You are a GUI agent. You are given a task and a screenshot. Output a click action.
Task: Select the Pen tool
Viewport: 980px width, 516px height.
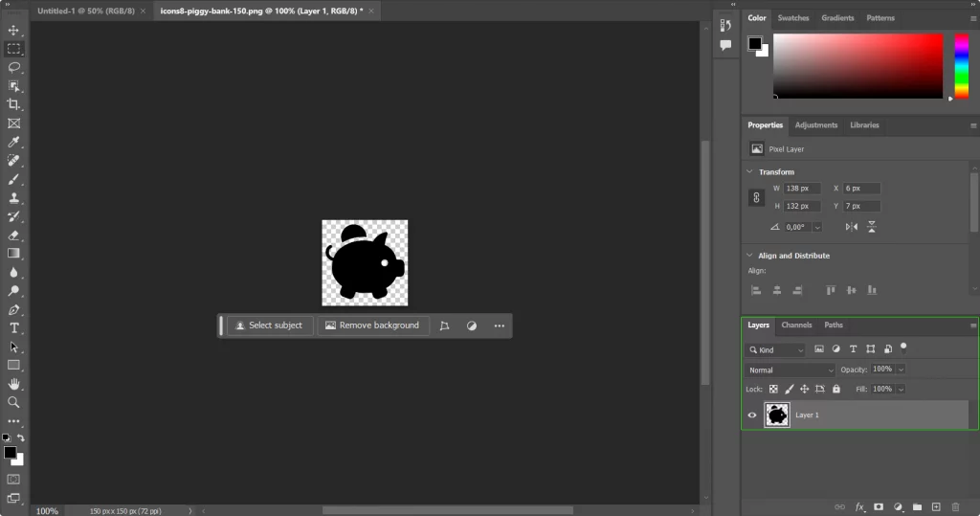coord(13,309)
